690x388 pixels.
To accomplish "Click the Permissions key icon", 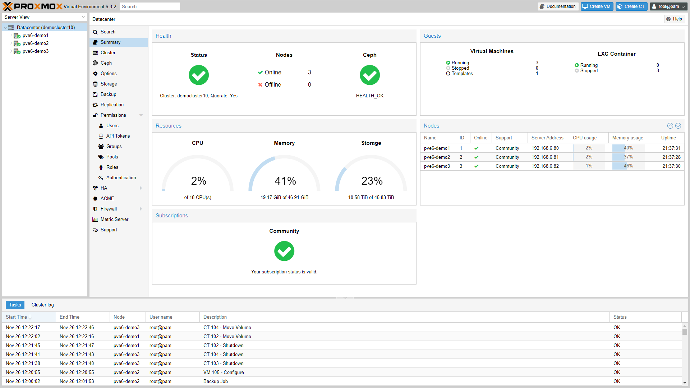I will tap(95, 115).
